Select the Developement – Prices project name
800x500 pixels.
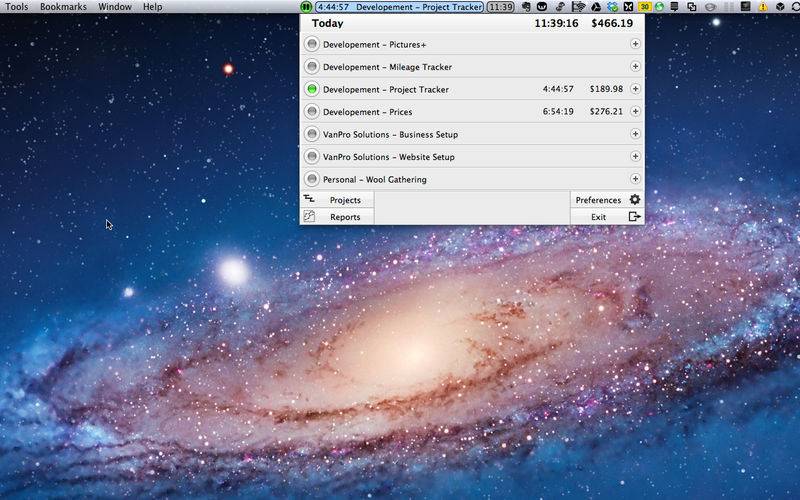367,112
